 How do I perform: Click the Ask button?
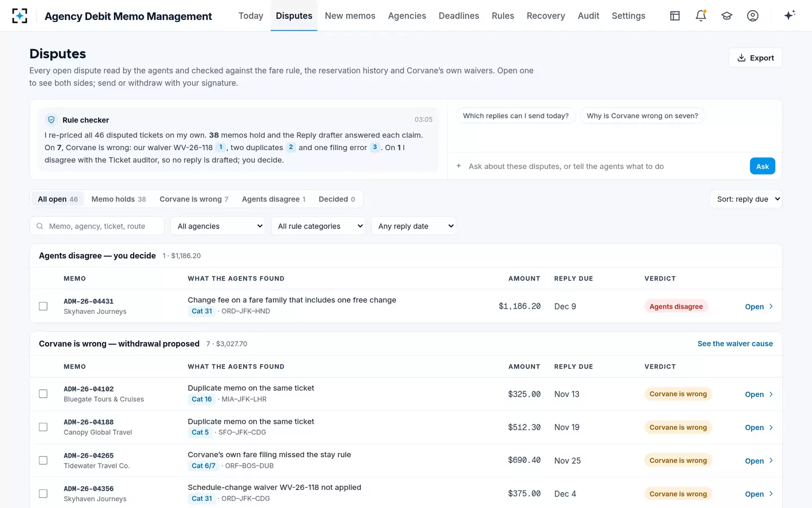click(x=762, y=166)
